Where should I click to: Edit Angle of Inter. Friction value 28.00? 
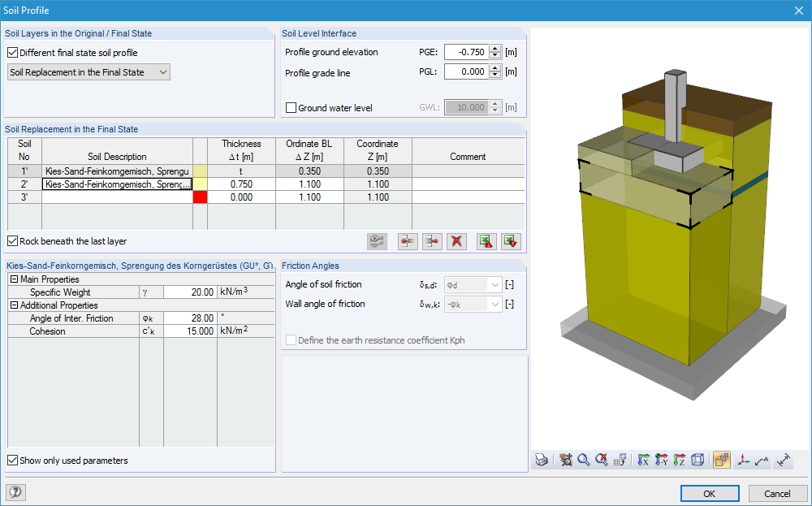190,318
